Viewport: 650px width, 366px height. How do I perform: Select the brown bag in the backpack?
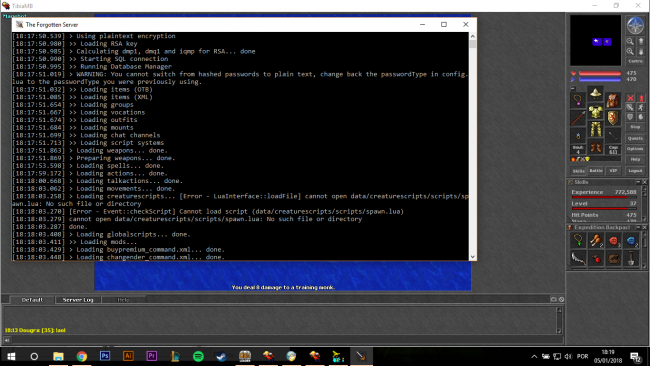point(614,258)
